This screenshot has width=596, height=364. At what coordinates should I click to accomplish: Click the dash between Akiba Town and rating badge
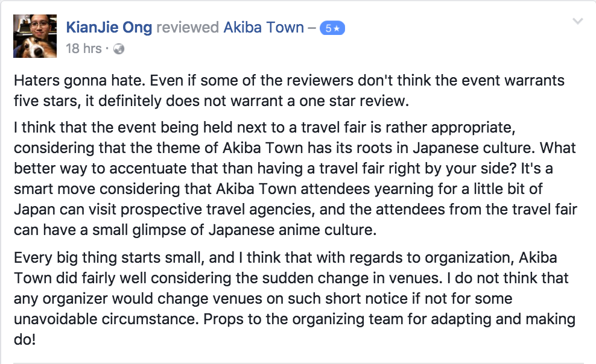tap(312, 28)
